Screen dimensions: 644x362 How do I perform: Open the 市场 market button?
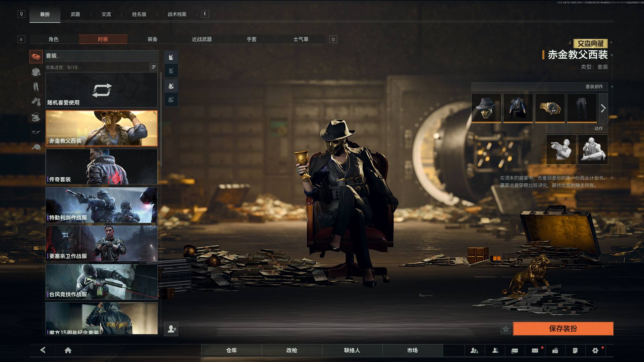pyautogui.click(x=412, y=350)
